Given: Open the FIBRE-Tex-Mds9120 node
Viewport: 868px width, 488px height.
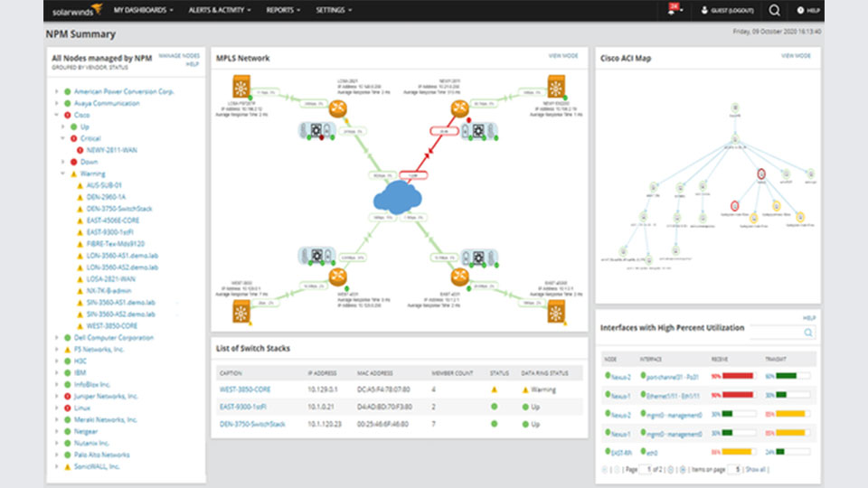Looking at the screenshot, I should click(x=115, y=244).
